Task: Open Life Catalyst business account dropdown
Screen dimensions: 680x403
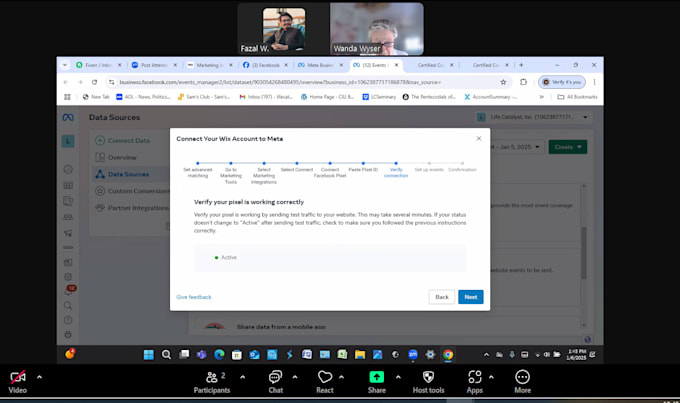Action: click(x=533, y=117)
